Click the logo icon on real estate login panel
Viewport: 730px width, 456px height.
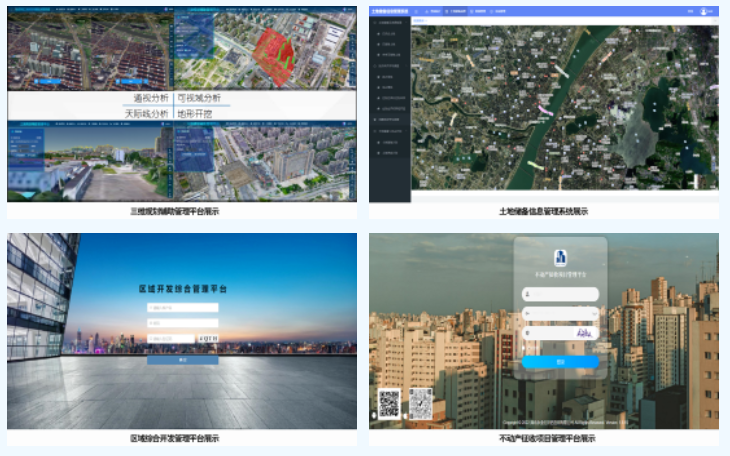coord(560,256)
